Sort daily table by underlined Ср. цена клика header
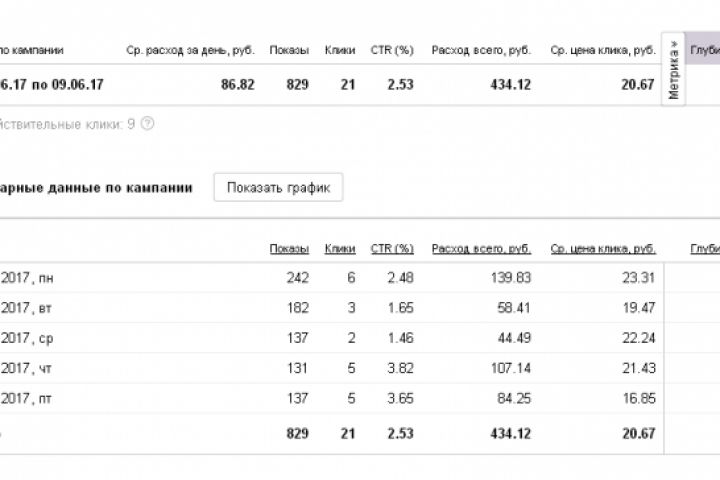 coord(603,249)
